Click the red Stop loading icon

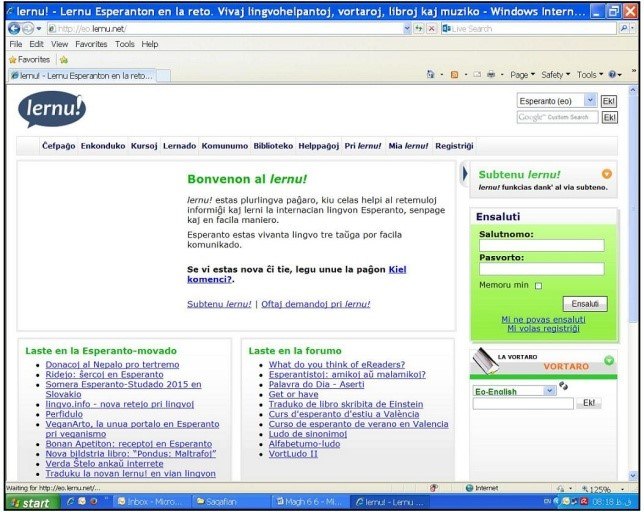tap(431, 28)
